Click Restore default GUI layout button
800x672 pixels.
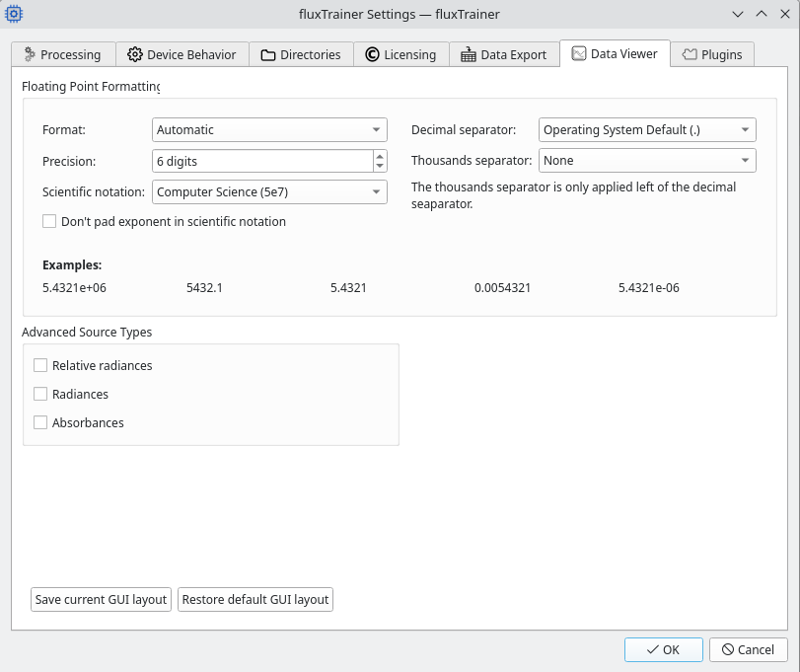255,599
